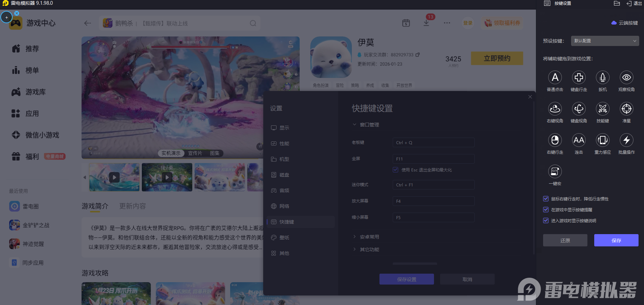
Task: Show the 图集 media tab
Action: pos(215,153)
